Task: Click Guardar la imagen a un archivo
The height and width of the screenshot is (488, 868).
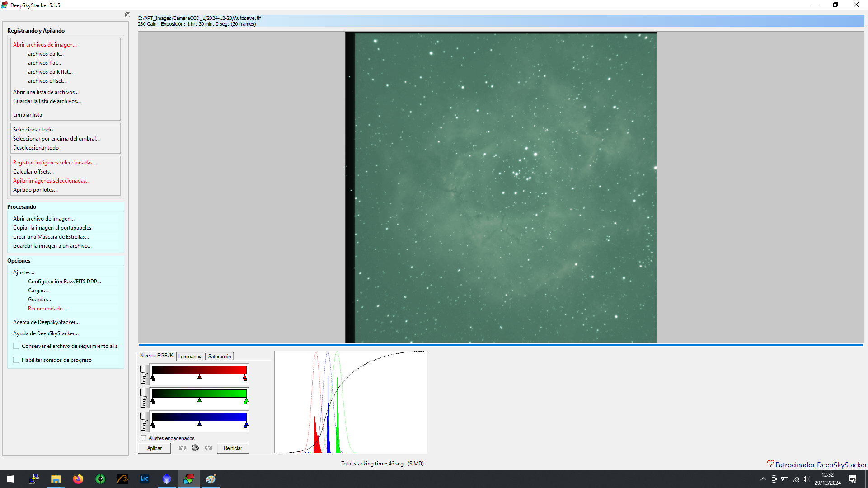Action: (x=52, y=246)
